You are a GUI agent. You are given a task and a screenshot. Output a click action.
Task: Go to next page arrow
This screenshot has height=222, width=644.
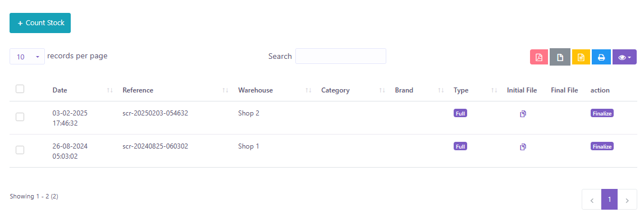627,200
